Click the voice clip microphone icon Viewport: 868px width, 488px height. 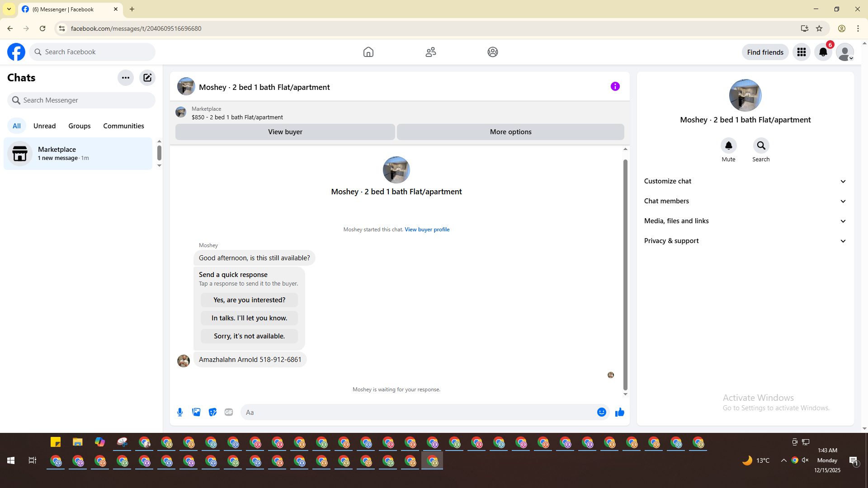[180, 412]
